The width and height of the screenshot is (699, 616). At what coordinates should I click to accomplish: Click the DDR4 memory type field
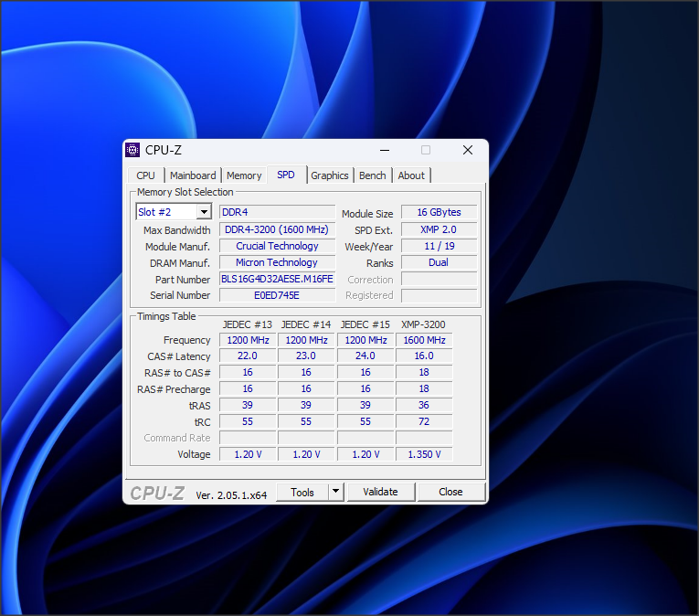point(277,212)
